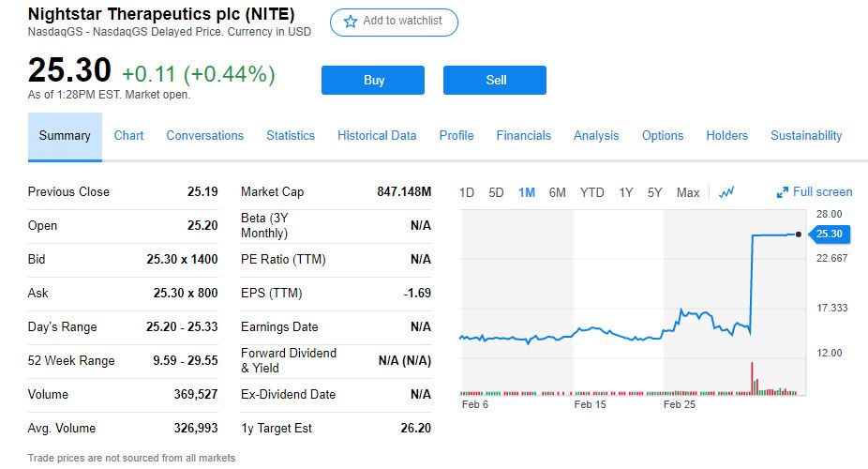Click the Buy button
This screenshot has height=469, width=868.
tap(373, 81)
